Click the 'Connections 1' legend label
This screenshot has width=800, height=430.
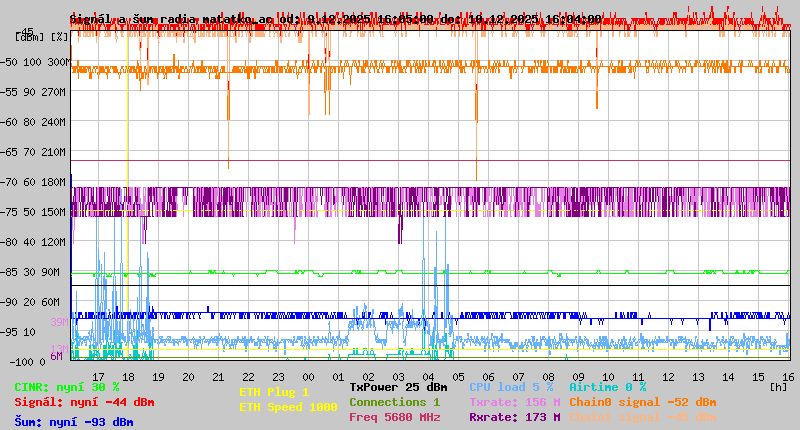click(395, 402)
